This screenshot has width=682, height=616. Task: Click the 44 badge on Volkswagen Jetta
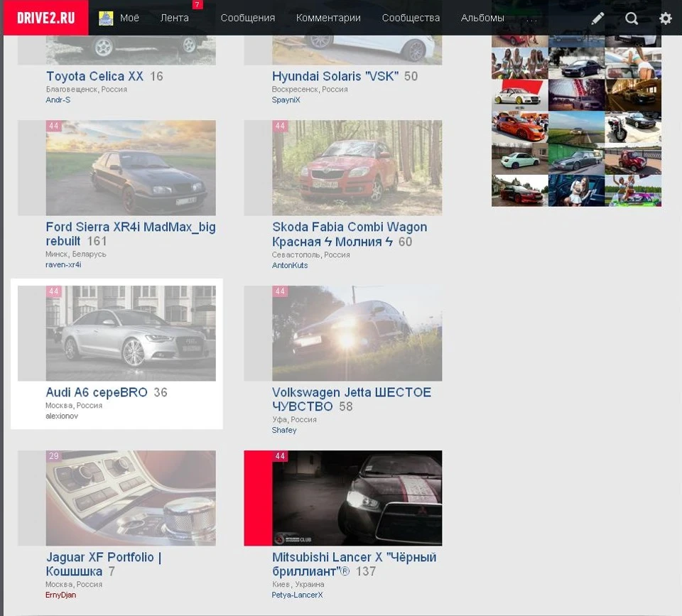coord(280,291)
